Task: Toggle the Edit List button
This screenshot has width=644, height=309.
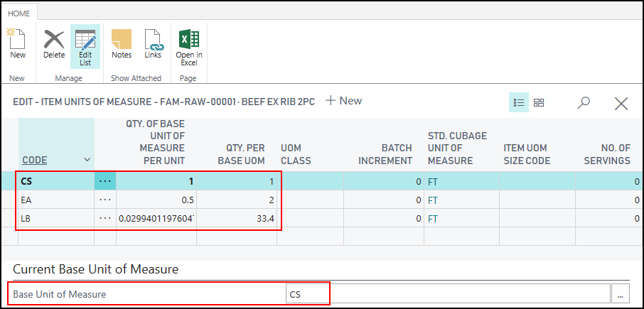Action: click(x=85, y=45)
